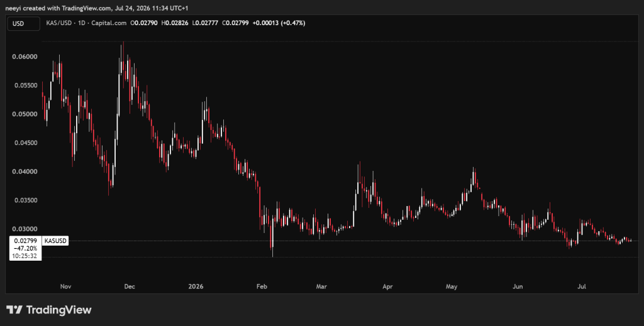Click the USD currency button
Viewport: 644px width, 326px height.
(x=24, y=23)
